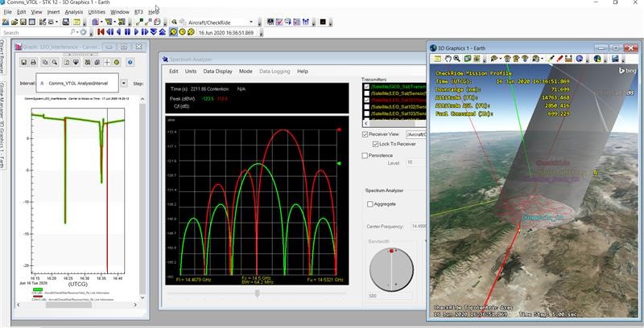Click slider handle below spectrum plot
The image size is (644, 328).
[x=257, y=293]
